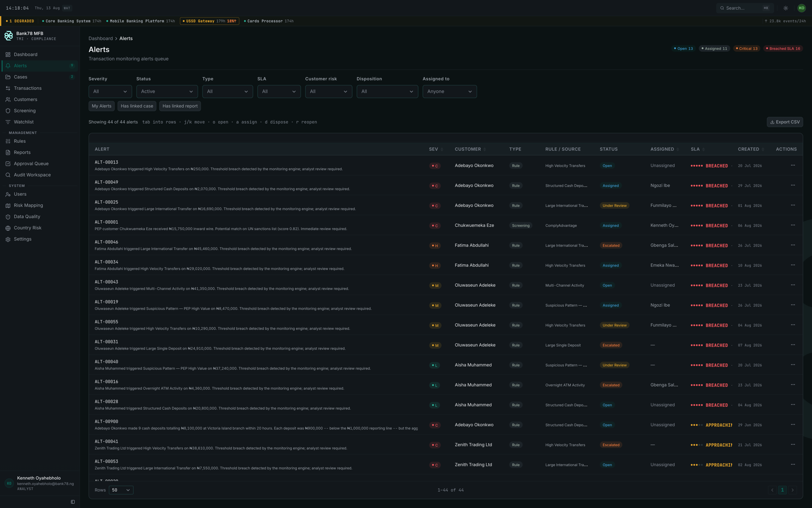Go to next page arrow
This screenshot has width=812, height=508.
coord(793,490)
